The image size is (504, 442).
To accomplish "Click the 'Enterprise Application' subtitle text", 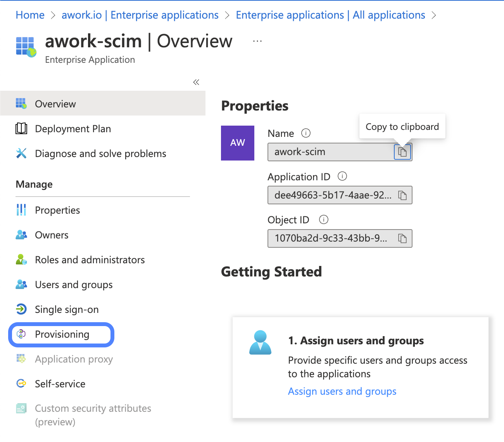I will click(x=90, y=60).
